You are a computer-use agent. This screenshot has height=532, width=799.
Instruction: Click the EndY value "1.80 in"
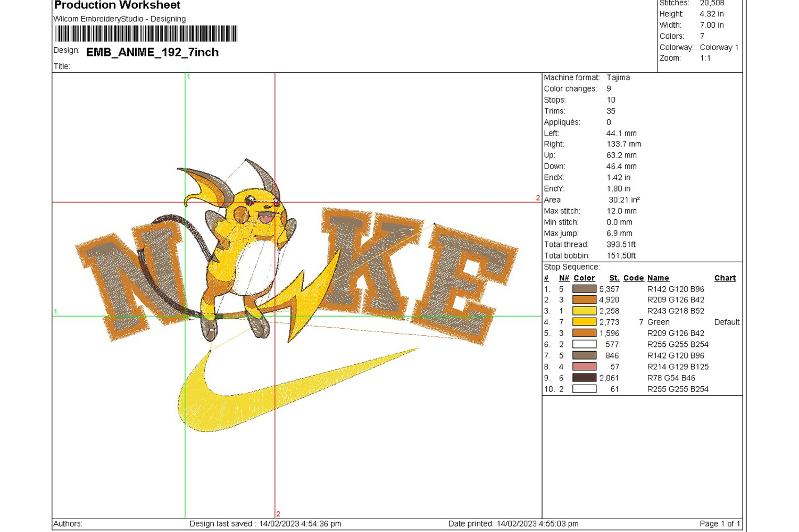point(619,189)
